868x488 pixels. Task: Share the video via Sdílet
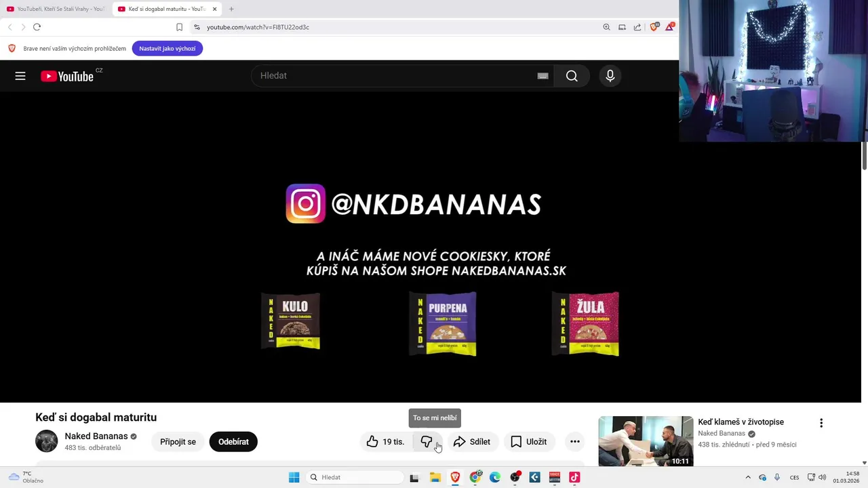click(x=472, y=442)
